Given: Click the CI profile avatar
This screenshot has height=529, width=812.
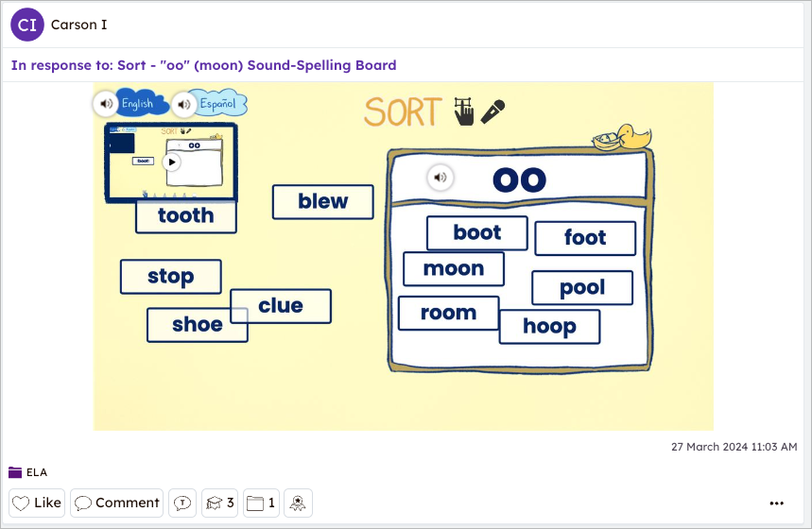Looking at the screenshot, I should 27,25.
